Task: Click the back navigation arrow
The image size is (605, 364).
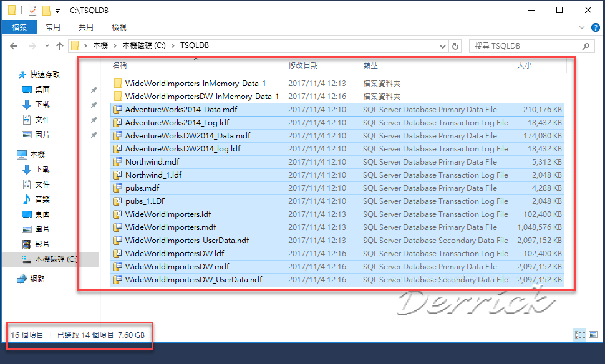Action: (12, 45)
